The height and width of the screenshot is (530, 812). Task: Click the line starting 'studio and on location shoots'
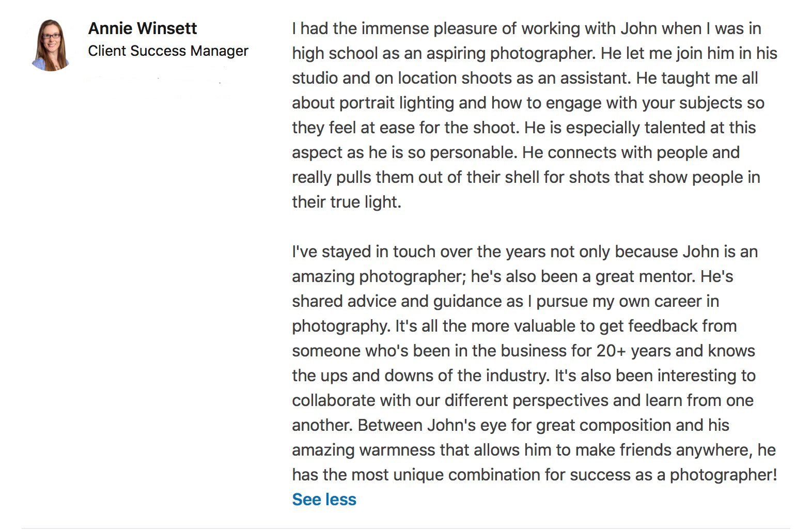pyautogui.click(x=525, y=78)
